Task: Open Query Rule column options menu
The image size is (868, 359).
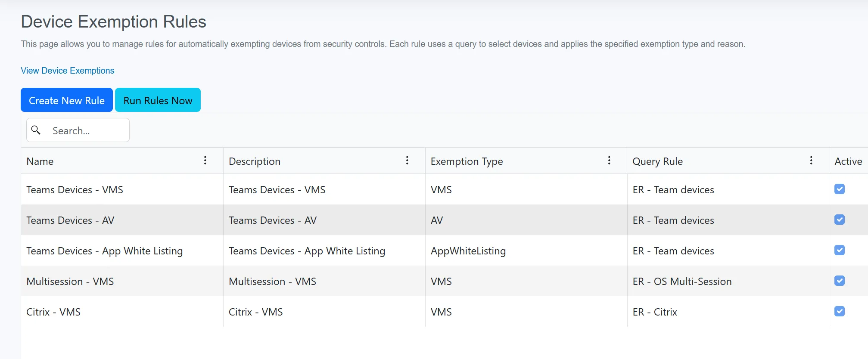Action: (811, 161)
